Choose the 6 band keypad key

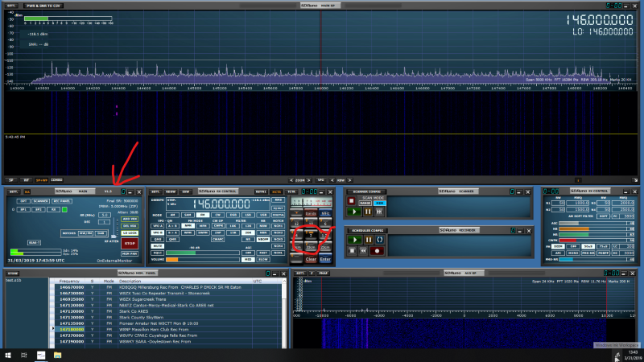pos(325,224)
